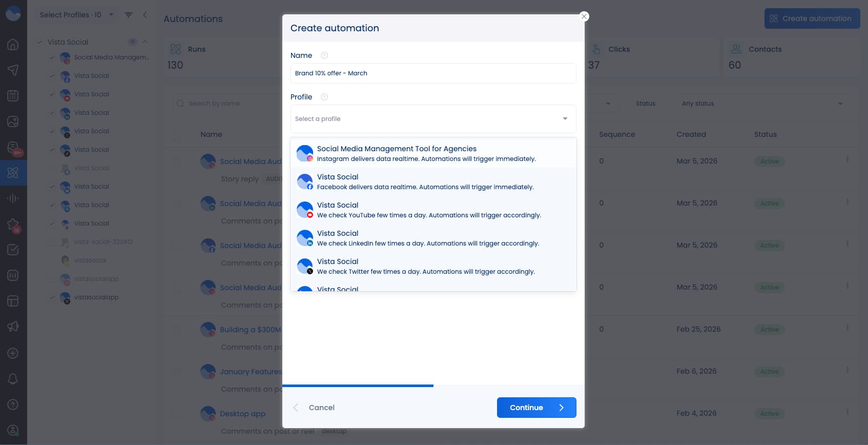Choose the Vista Social YouTube profile option
Image resolution: width=868 pixels, height=445 pixels.
click(433, 210)
